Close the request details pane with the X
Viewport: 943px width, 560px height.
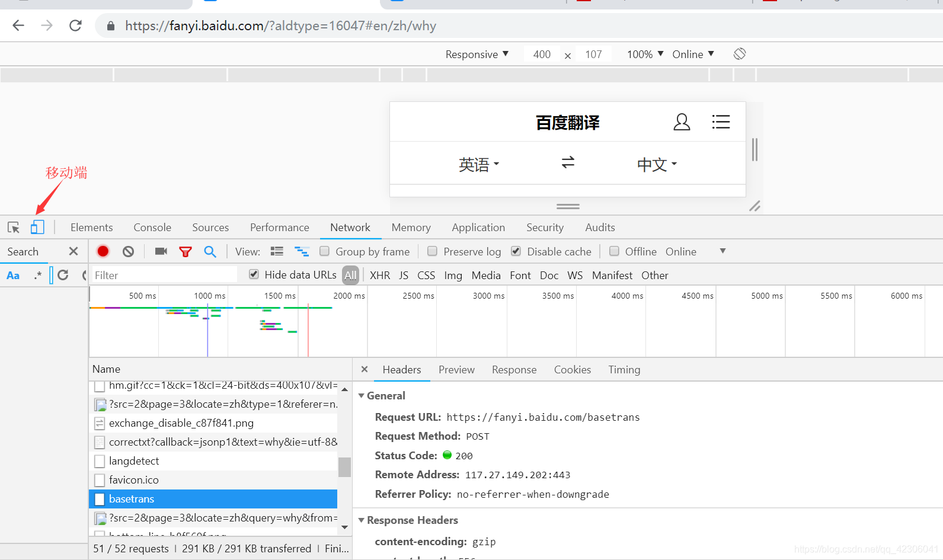365,369
